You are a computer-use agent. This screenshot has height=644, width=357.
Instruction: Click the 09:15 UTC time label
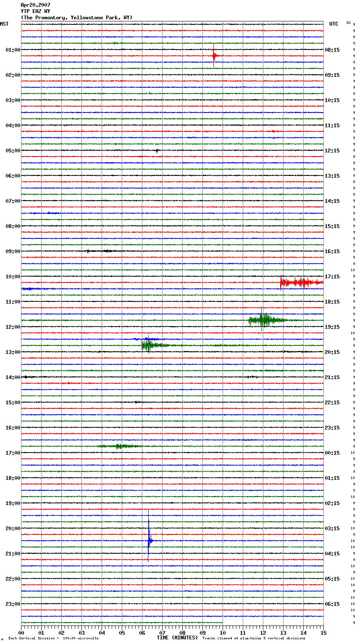332,75
